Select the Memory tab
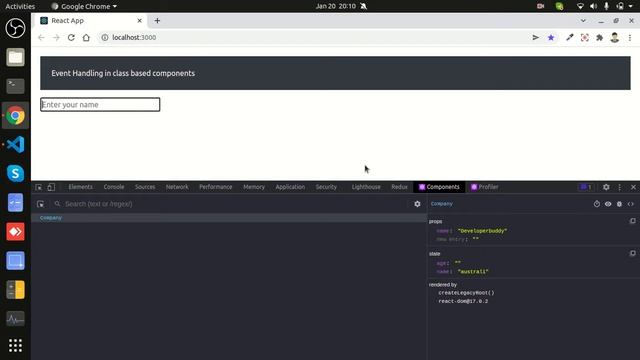The width and height of the screenshot is (640, 360). 254,187
